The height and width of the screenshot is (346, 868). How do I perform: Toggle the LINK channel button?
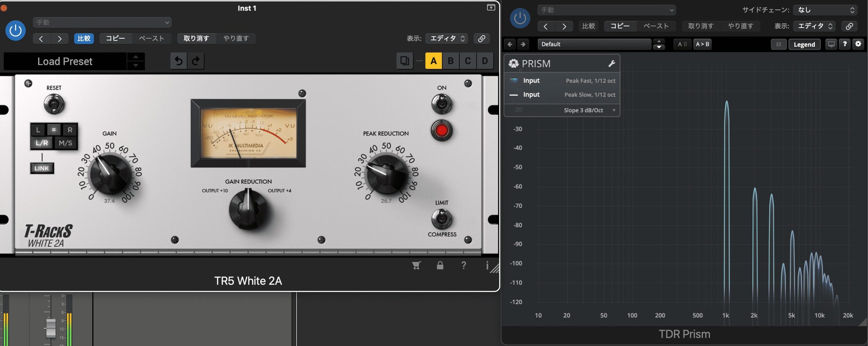tap(42, 168)
